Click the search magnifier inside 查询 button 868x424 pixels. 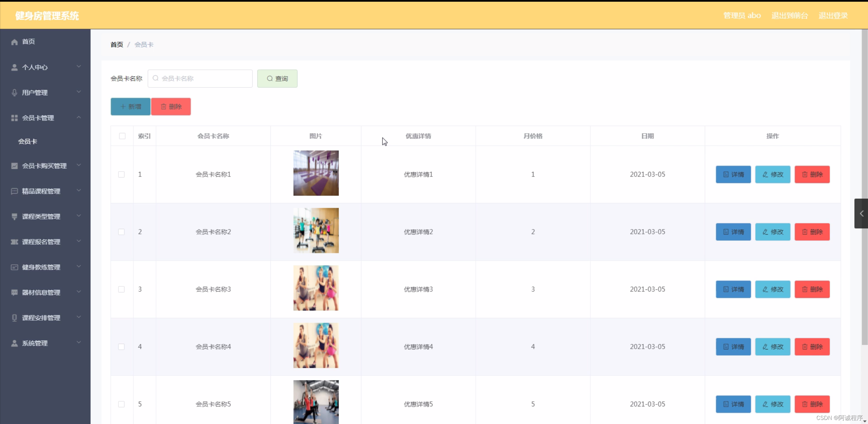click(x=269, y=78)
